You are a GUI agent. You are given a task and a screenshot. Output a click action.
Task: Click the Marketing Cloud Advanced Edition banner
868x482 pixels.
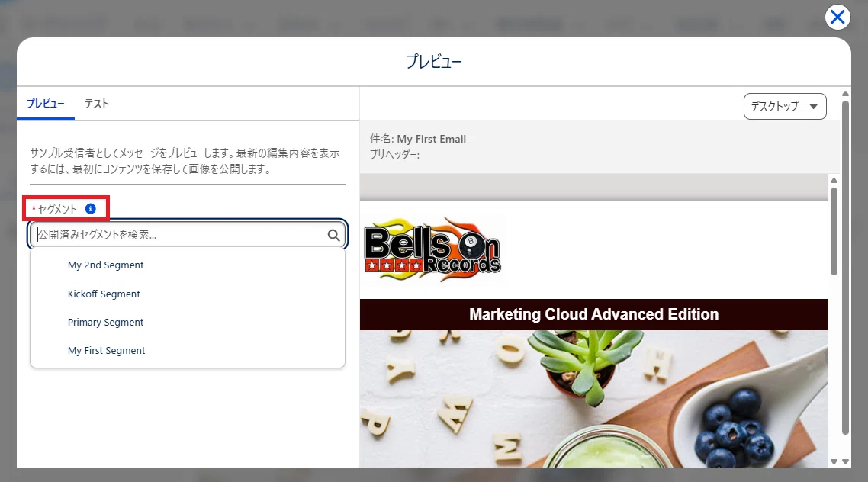click(593, 314)
